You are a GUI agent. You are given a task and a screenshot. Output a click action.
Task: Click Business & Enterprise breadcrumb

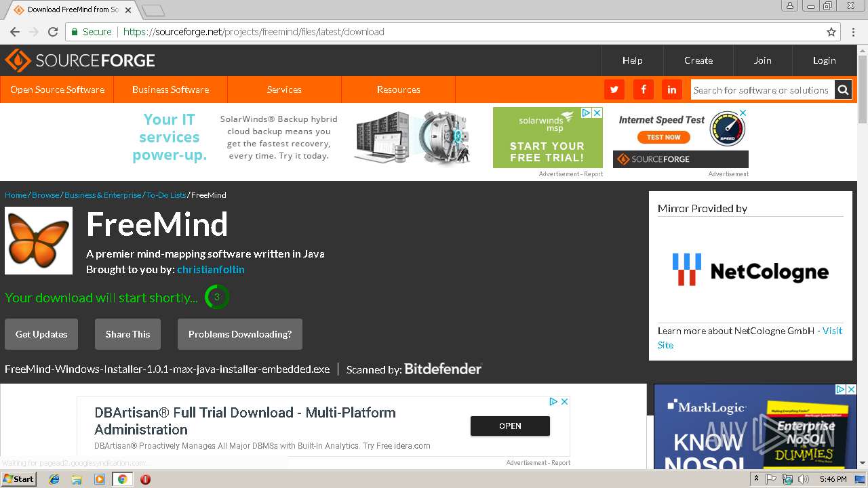(103, 195)
